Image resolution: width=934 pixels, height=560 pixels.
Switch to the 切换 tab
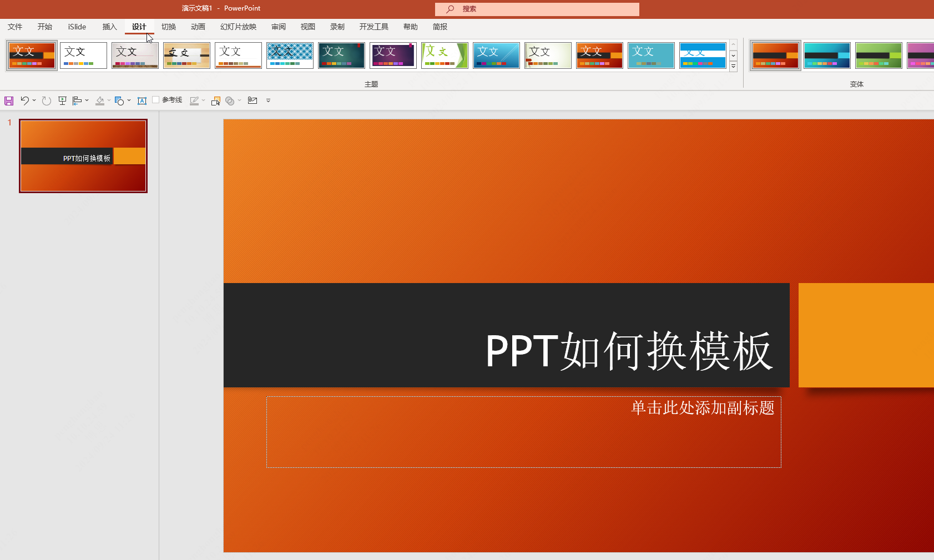pos(169,27)
